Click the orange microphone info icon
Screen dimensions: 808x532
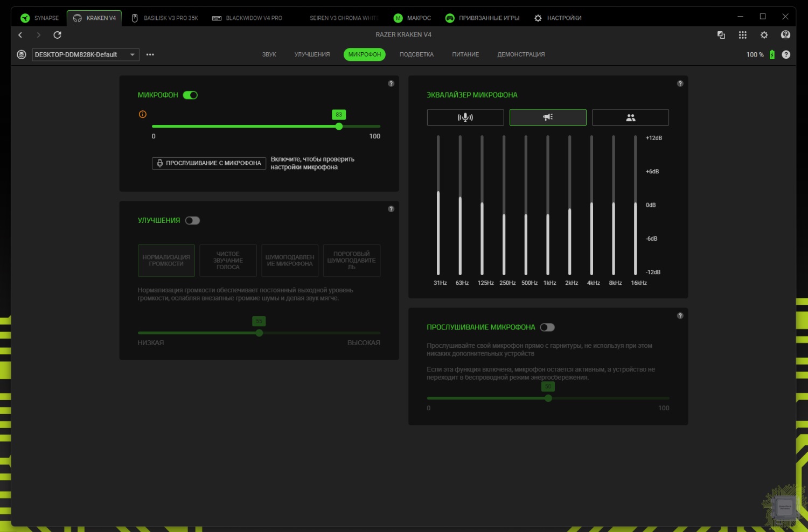pyautogui.click(x=143, y=114)
